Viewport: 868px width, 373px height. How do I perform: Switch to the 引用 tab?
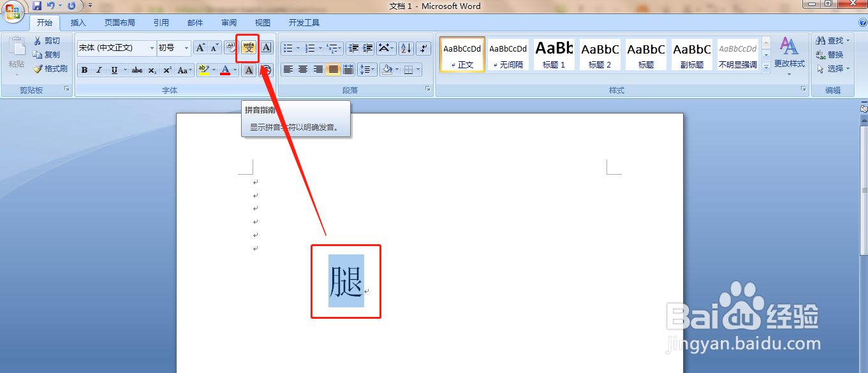point(161,22)
